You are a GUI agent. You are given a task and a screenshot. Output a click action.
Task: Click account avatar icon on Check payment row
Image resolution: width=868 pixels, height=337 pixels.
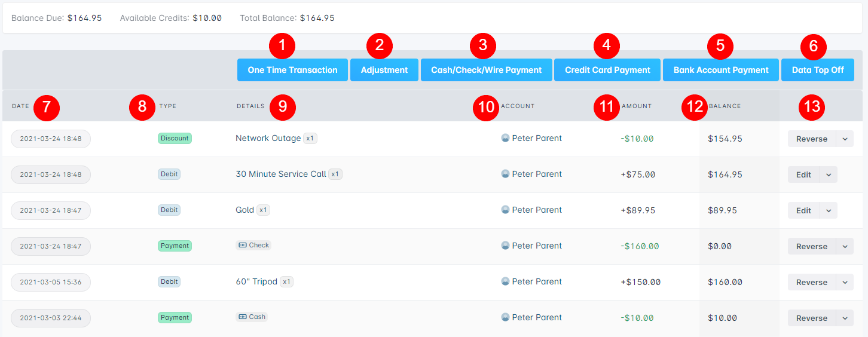pos(505,246)
